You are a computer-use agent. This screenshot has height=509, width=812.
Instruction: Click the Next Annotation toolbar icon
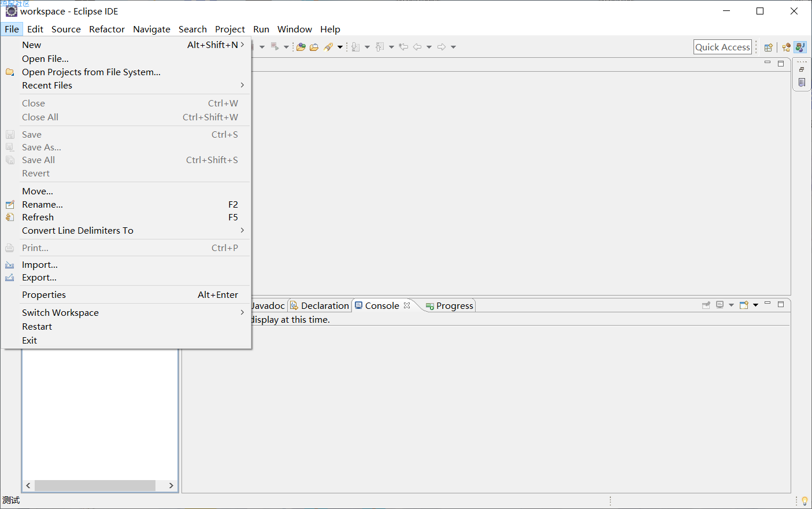(355, 47)
